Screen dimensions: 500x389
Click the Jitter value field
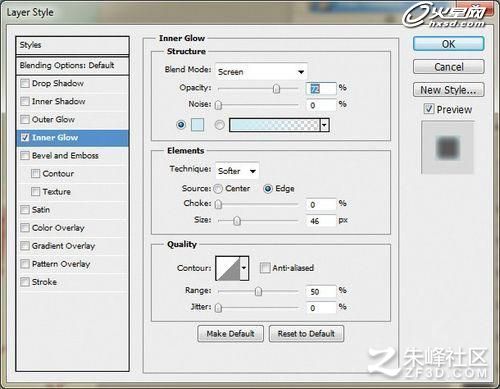(321, 308)
